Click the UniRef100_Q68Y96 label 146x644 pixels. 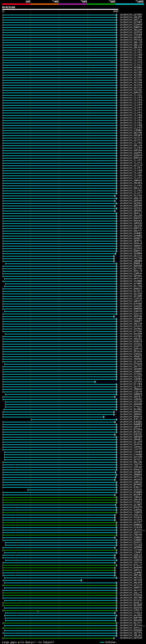tap(131, 316)
